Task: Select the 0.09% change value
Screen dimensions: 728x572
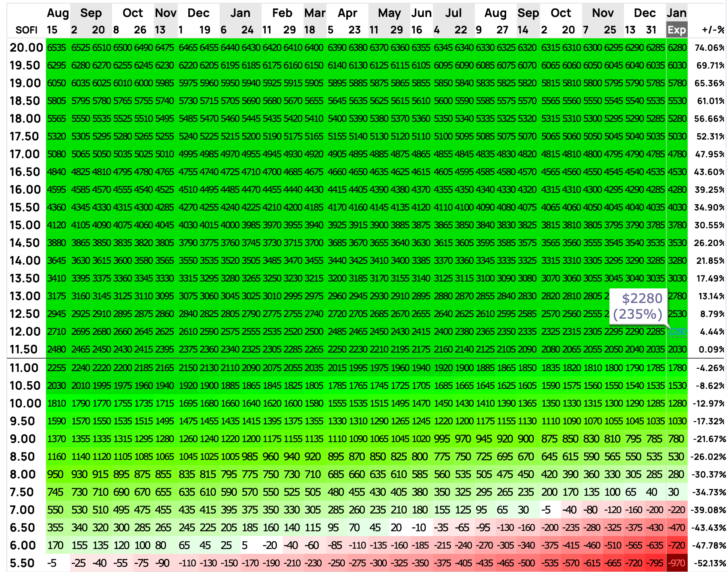Action: [711, 349]
